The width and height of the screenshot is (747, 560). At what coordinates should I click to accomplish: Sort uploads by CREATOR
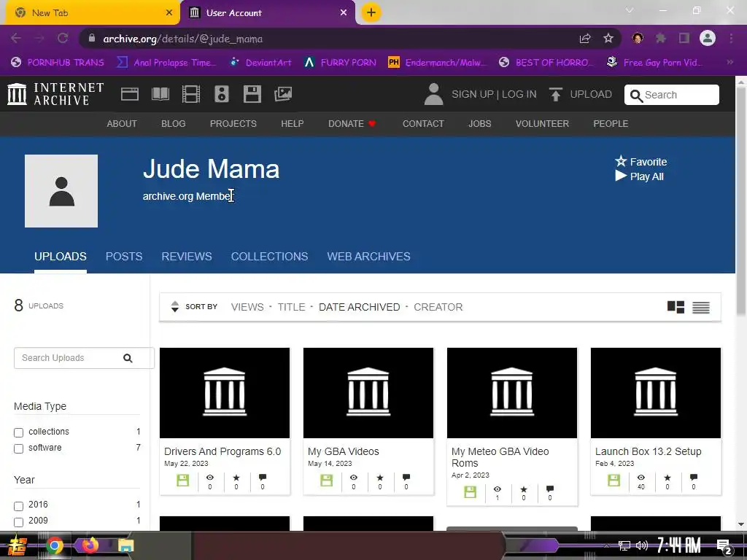pos(438,307)
